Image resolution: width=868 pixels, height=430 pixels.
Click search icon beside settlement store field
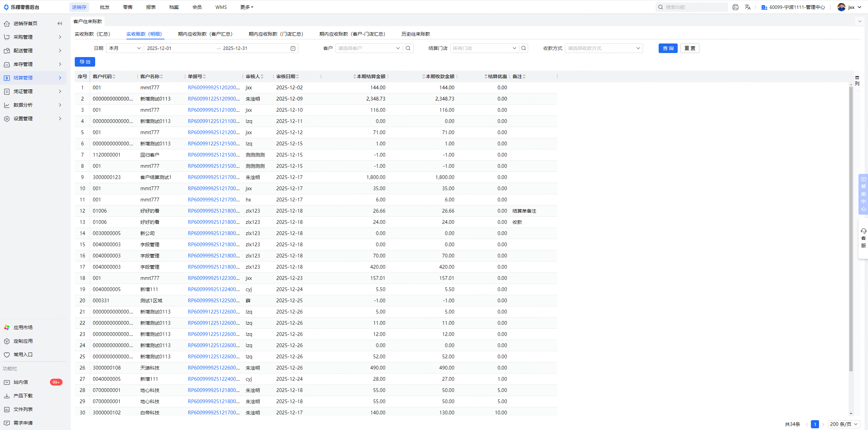[523, 48]
